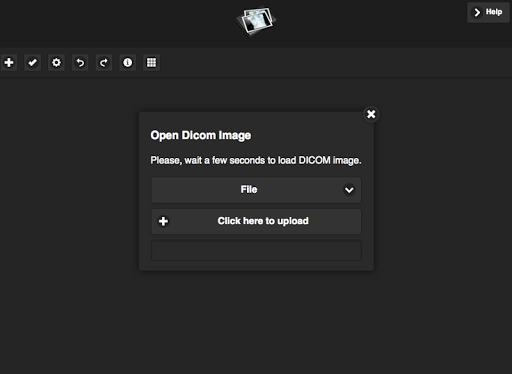Click the 'Click here to upload' button
The width and height of the screenshot is (512, 374).
(x=256, y=221)
